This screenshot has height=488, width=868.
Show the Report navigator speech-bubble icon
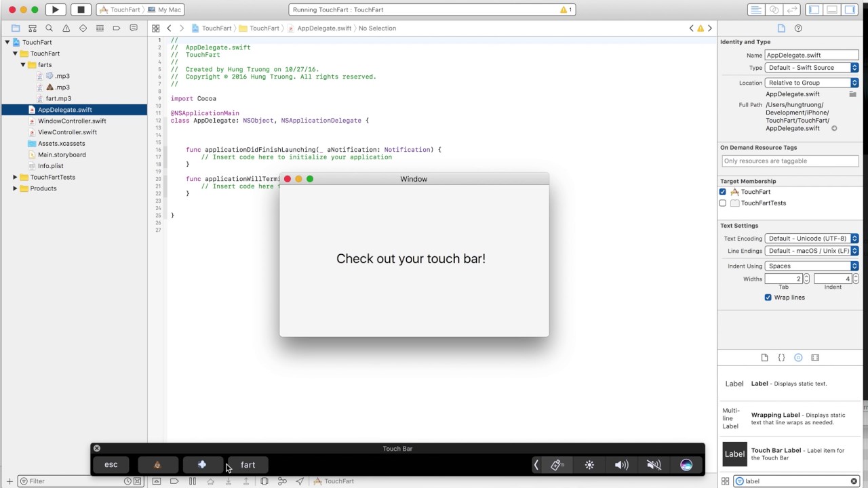134,28
